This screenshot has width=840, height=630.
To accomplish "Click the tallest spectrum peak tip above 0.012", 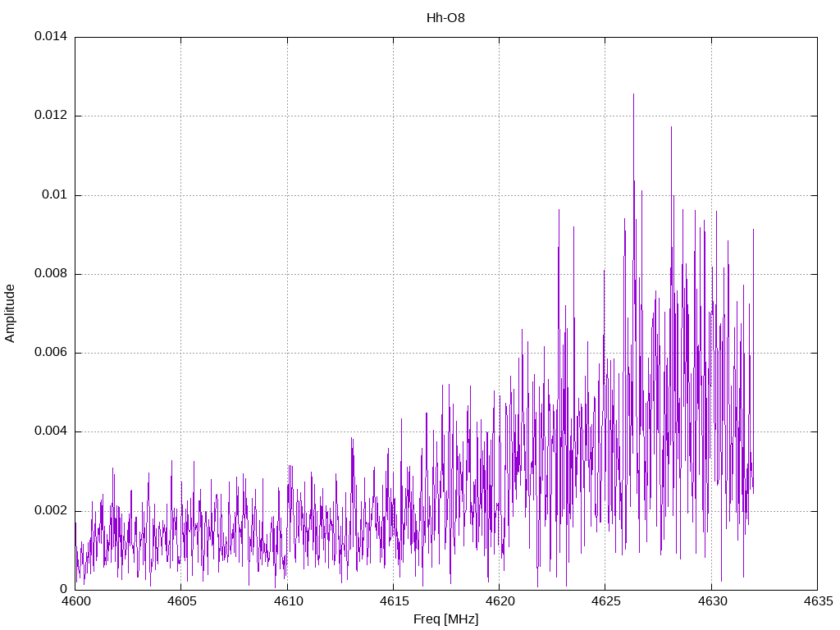I will point(633,94).
